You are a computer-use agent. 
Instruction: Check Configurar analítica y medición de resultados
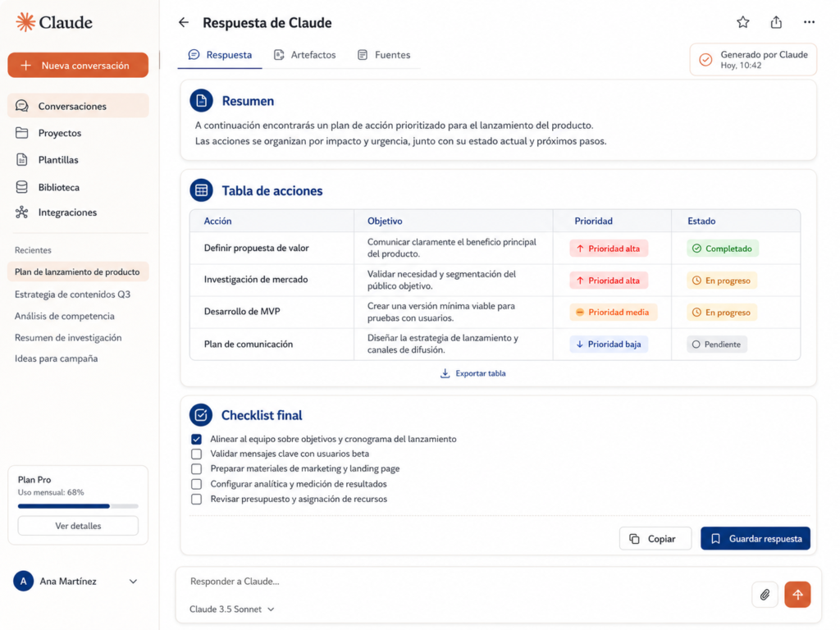[197, 484]
